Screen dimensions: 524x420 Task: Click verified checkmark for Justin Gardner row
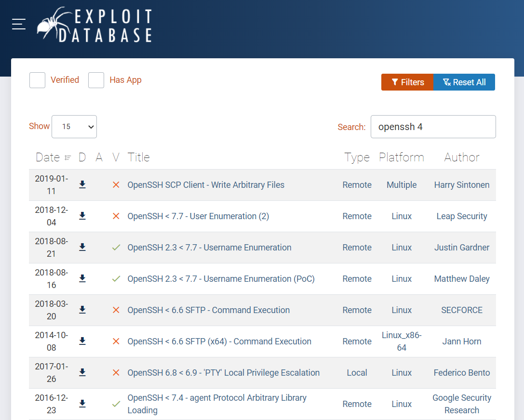116,248
